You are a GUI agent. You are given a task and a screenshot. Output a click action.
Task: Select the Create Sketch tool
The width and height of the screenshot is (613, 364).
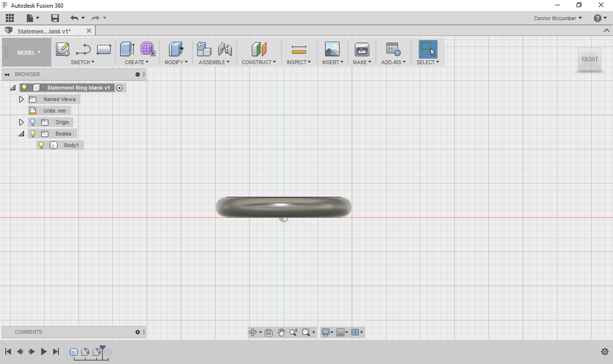coord(63,49)
